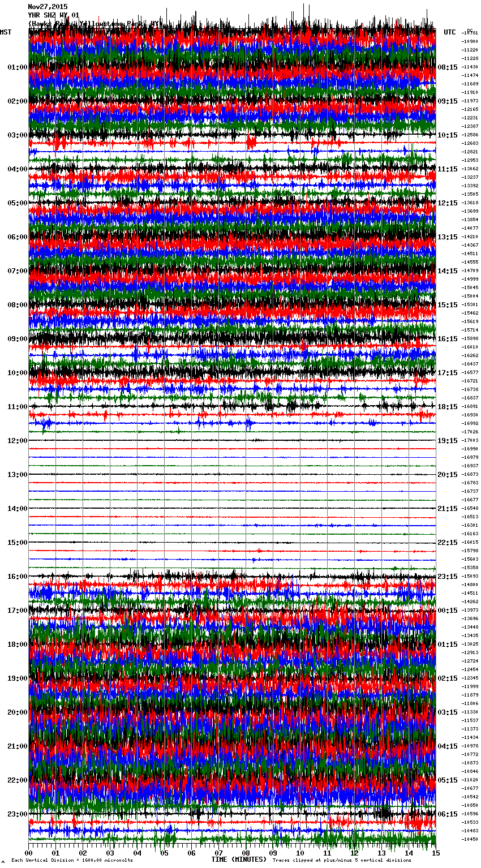Click the "23:15" UTC time label
The height and width of the screenshot is (868, 481).
point(448,577)
